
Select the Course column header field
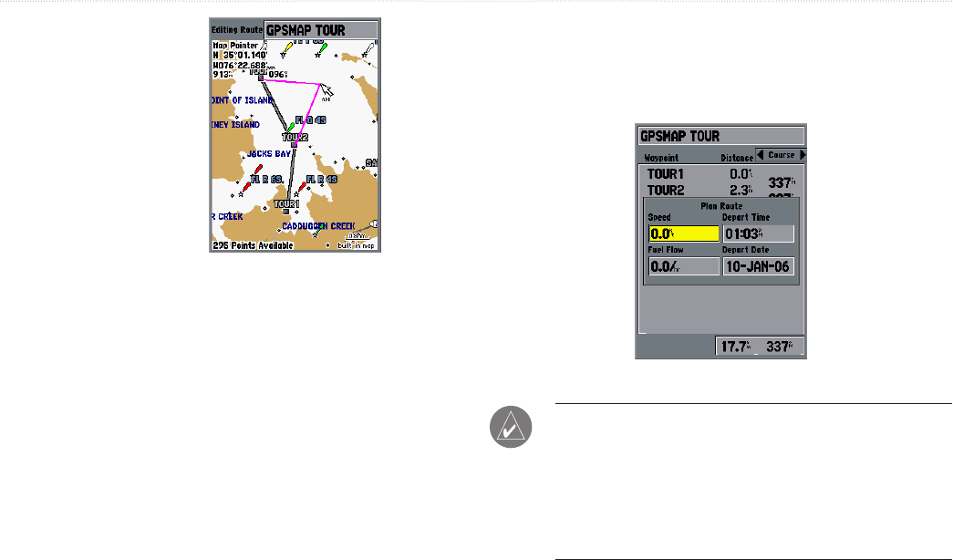781,155
